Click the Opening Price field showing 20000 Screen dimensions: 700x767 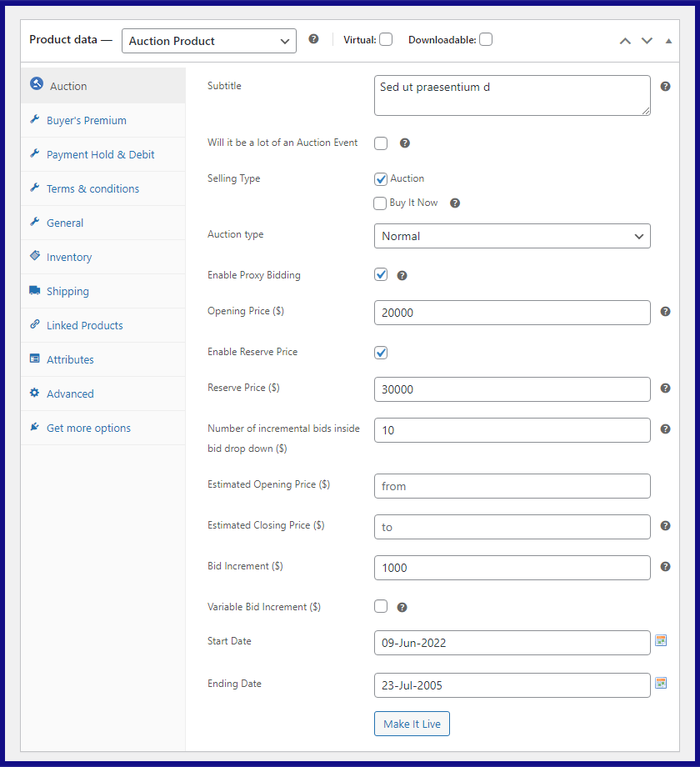point(512,313)
